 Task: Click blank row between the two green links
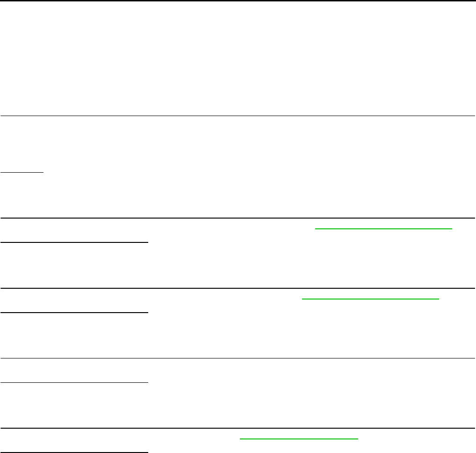tap(238, 265)
